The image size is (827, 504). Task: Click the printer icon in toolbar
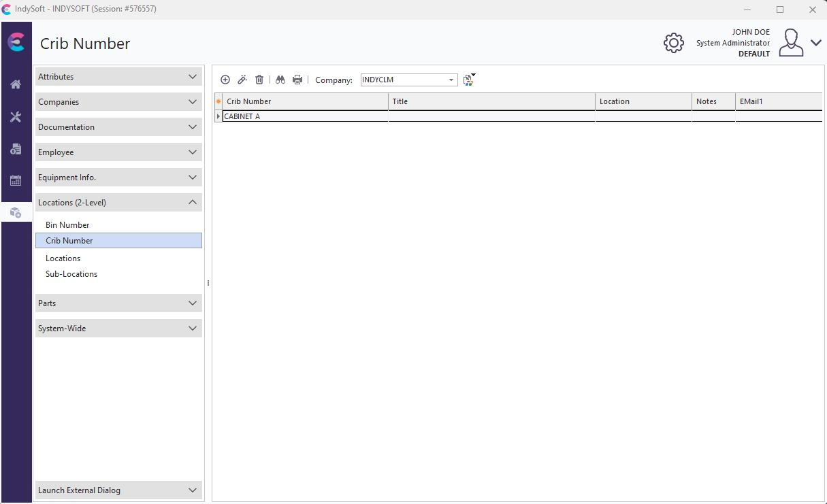(x=297, y=80)
